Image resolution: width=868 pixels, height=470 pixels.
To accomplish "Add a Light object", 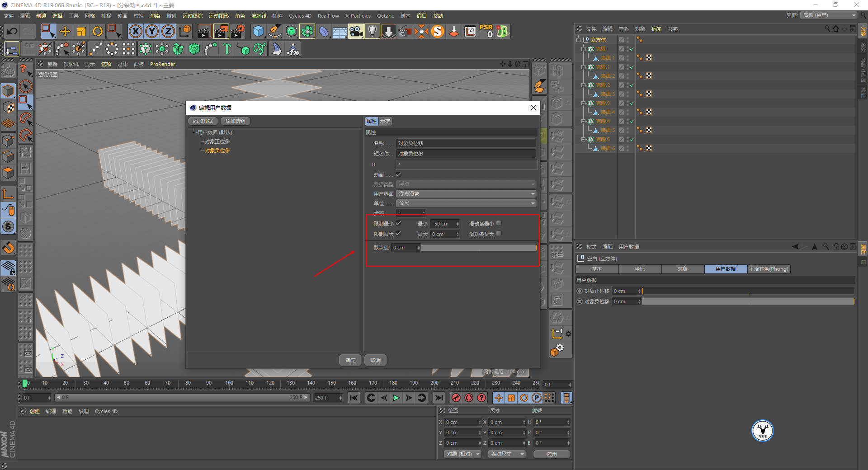I will [372, 31].
